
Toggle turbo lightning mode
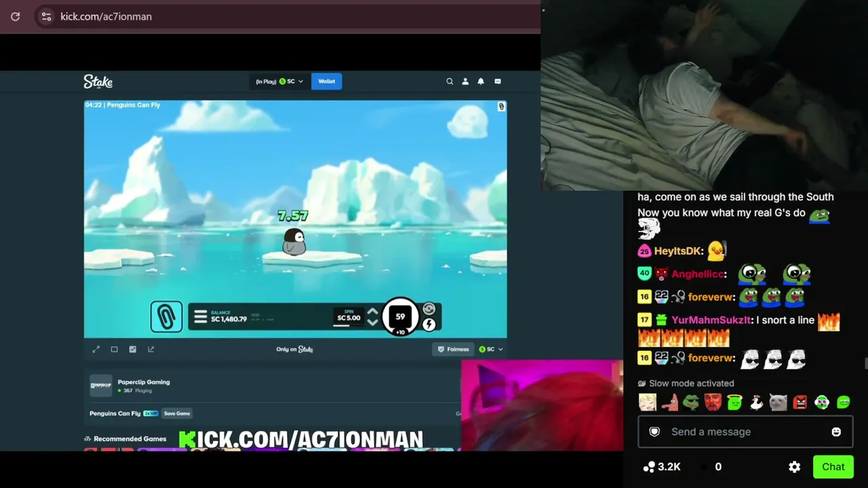429,325
